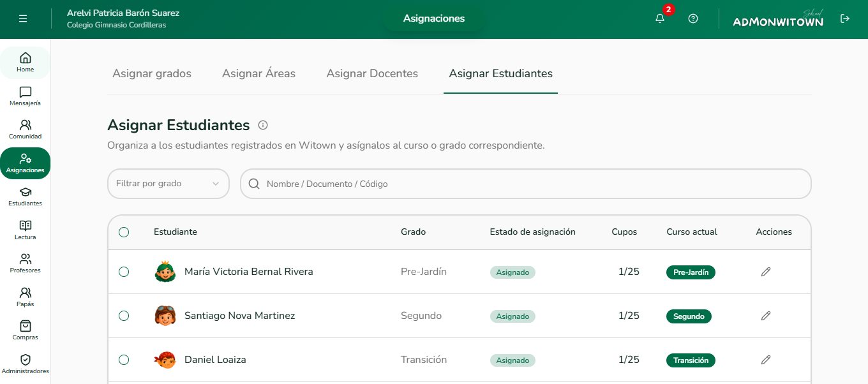Click the Cupos column header
868x384 pixels.
[624, 232]
